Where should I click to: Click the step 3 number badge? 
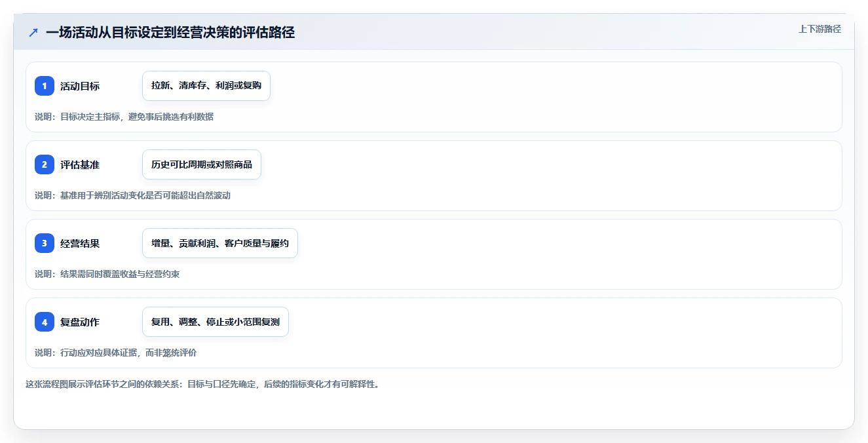pyautogui.click(x=45, y=243)
